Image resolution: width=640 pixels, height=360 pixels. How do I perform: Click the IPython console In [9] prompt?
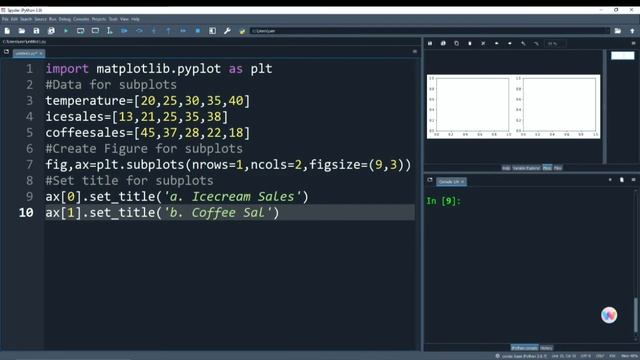(x=443, y=201)
